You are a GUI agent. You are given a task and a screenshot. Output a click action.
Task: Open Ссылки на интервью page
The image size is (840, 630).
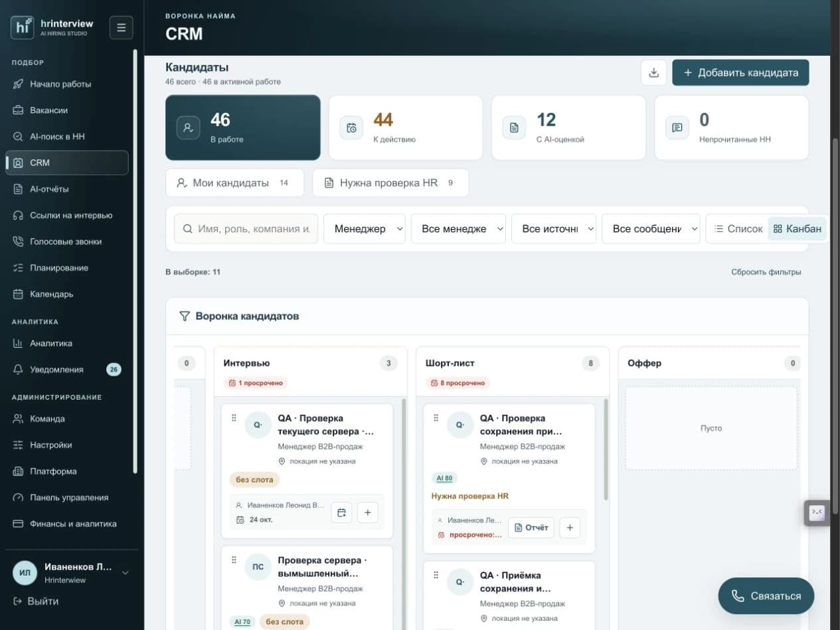point(67,215)
